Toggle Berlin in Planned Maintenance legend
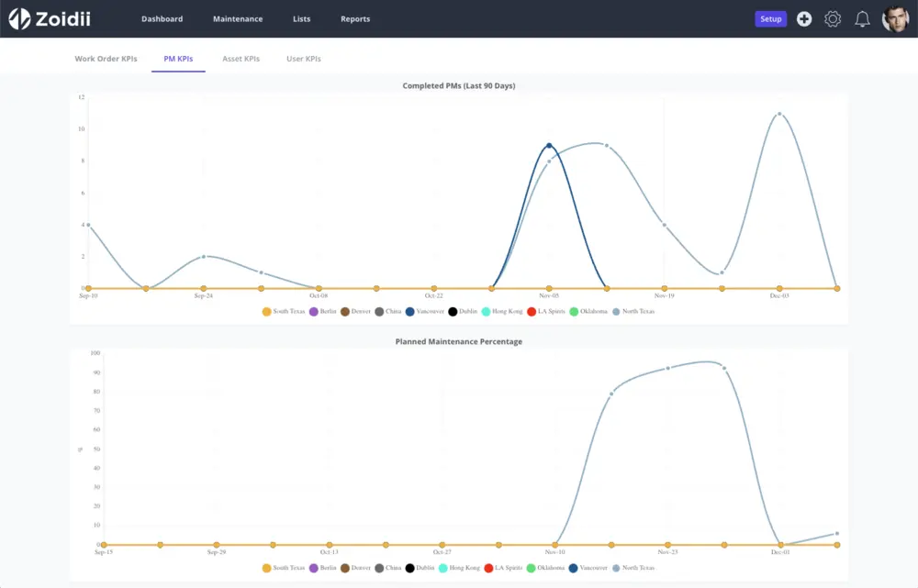This screenshot has height=588, width=918. pyautogui.click(x=322, y=568)
